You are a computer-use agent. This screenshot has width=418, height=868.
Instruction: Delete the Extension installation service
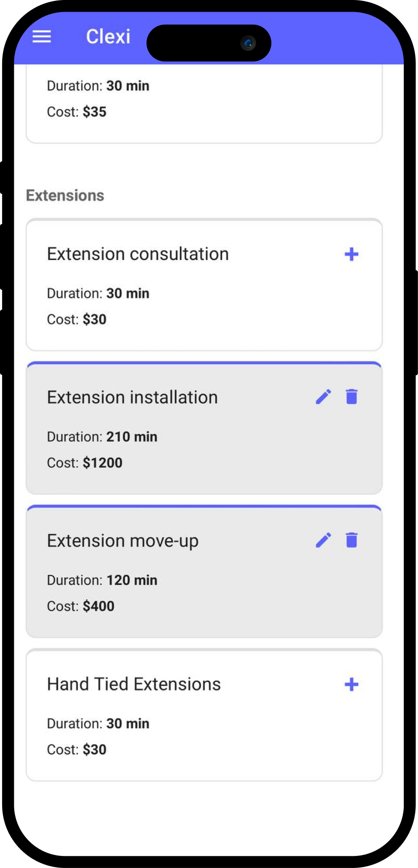(352, 396)
